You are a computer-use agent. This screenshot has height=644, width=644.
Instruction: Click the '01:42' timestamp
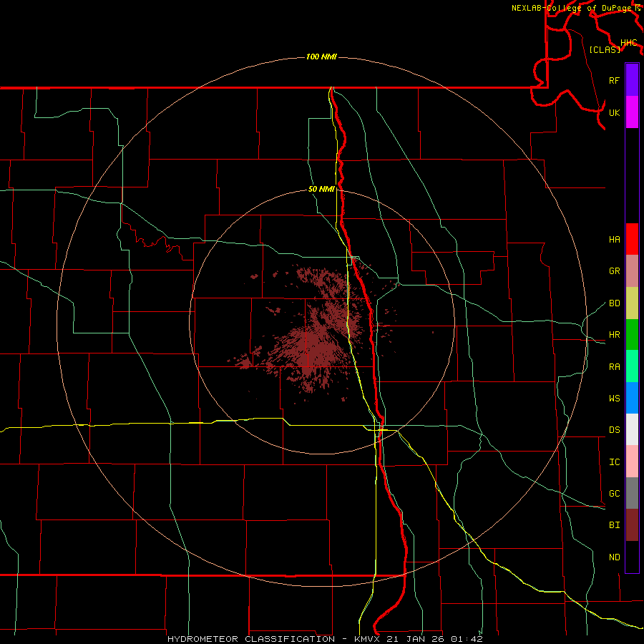tap(467, 639)
